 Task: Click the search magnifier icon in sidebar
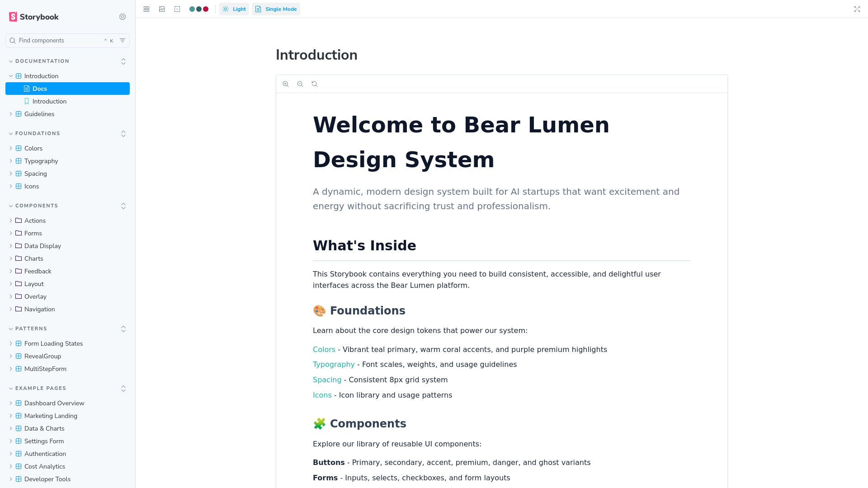pos(13,41)
